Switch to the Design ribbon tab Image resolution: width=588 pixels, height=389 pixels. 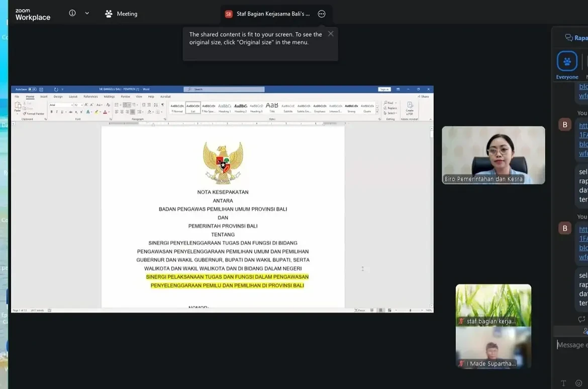coord(58,96)
